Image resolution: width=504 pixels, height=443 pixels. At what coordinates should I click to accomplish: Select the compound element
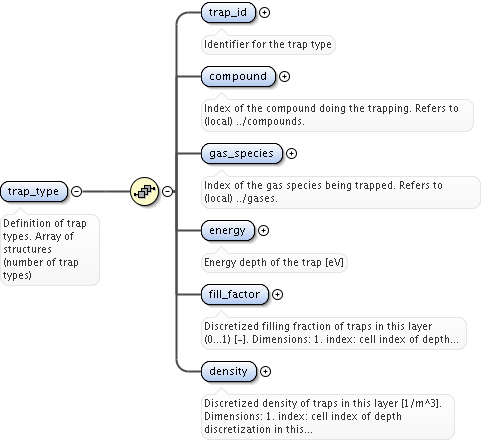point(238,77)
